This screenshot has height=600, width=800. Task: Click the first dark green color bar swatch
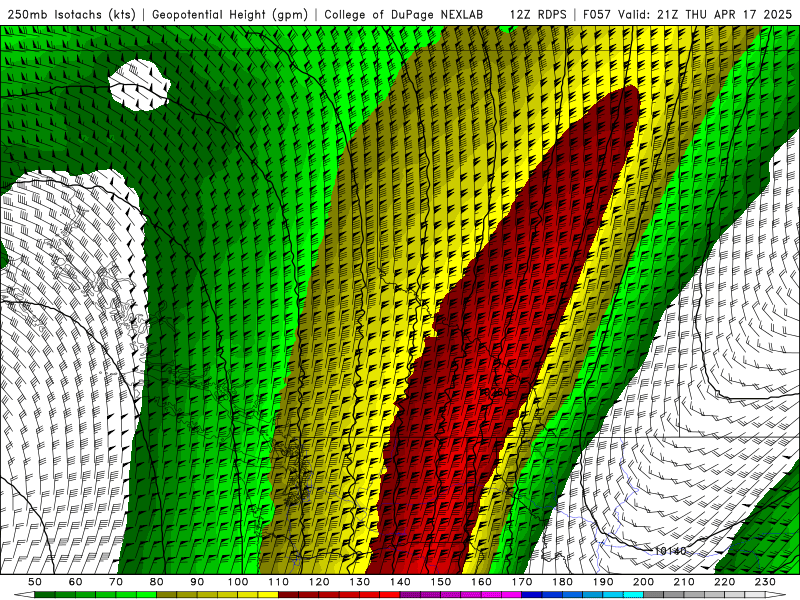tap(45, 595)
